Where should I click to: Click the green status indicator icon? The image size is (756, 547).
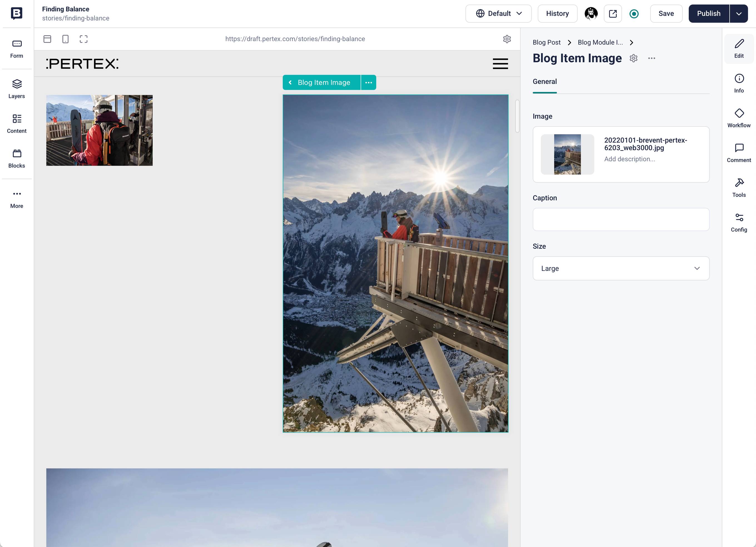pos(634,14)
